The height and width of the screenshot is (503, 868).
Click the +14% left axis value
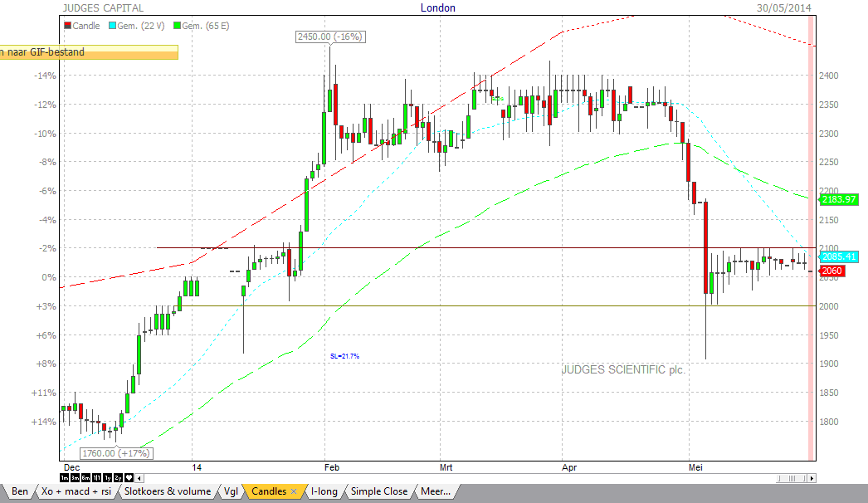(x=44, y=422)
